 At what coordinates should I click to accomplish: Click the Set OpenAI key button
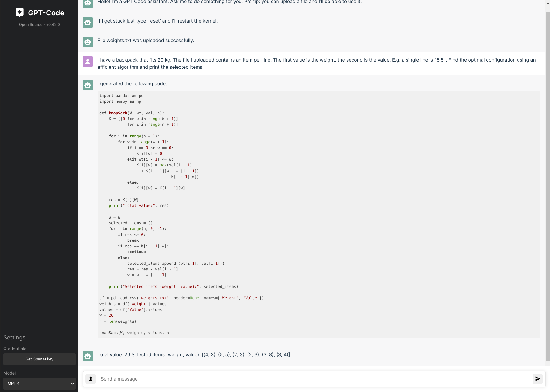(39, 359)
